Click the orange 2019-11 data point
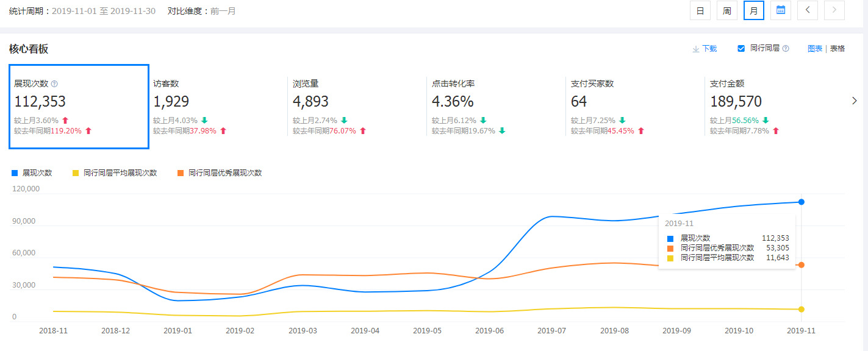 point(801,264)
